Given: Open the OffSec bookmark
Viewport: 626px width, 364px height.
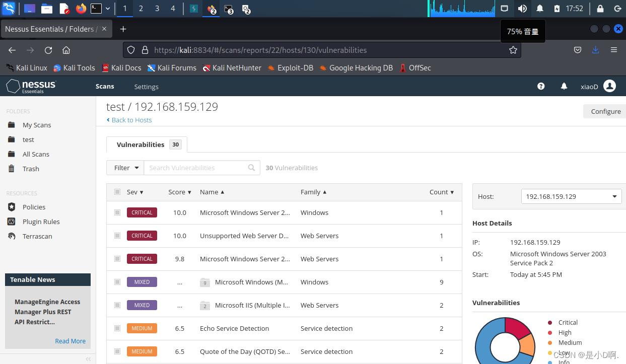Looking at the screenshot, I should [415, 68].
